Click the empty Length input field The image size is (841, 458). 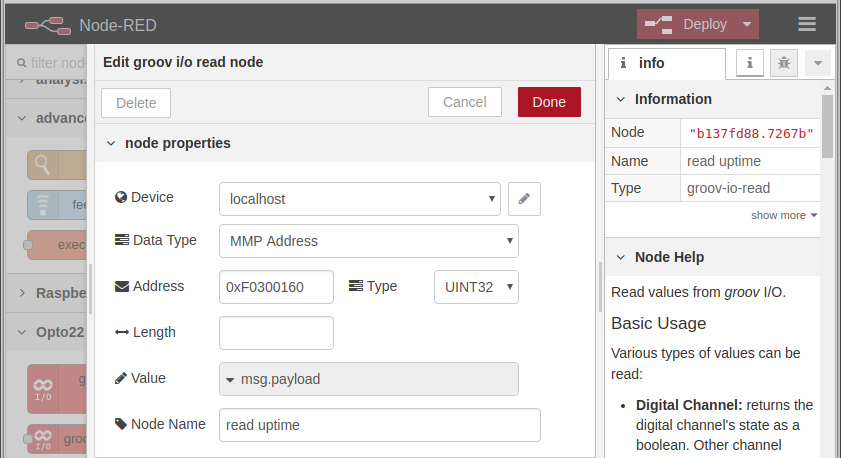click(276, 333)
